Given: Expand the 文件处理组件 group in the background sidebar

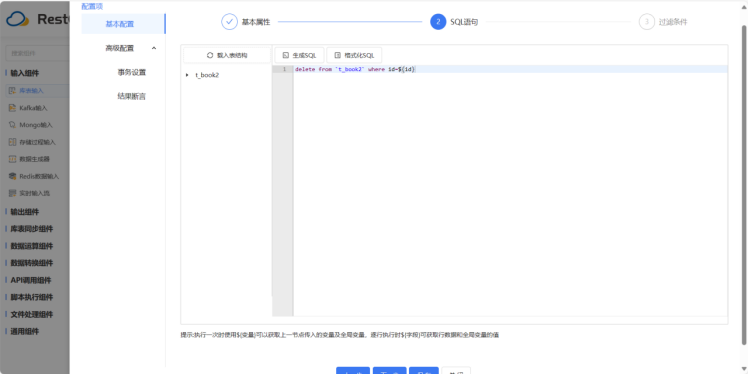Looking at the screenshot, I should (31, 314).
